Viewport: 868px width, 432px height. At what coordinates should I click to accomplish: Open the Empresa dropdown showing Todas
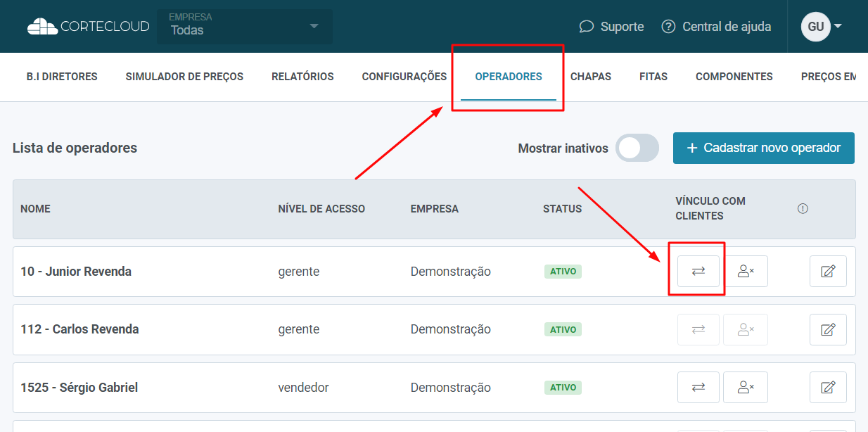pos(244,27)
